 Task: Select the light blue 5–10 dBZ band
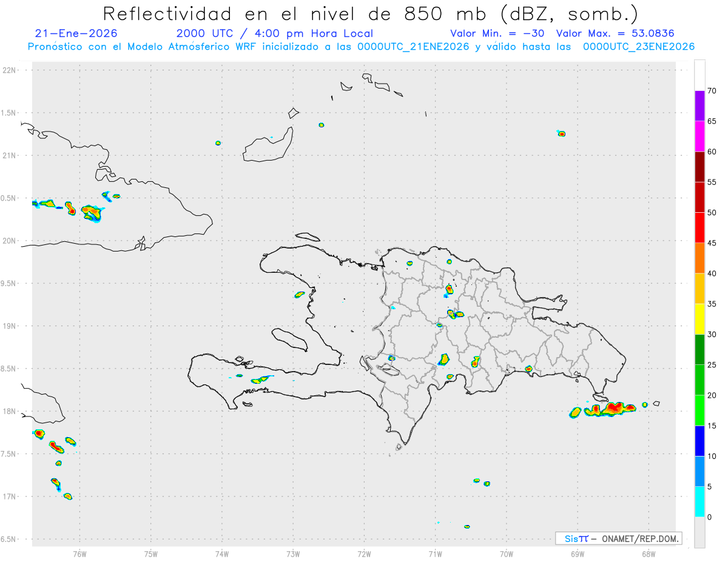click(x=699, y=472)
